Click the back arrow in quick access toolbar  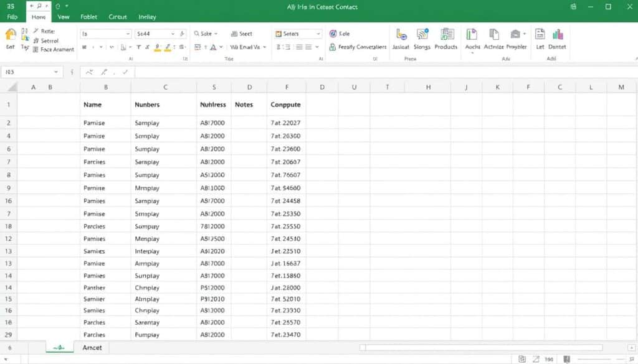(x=32, y=6)
